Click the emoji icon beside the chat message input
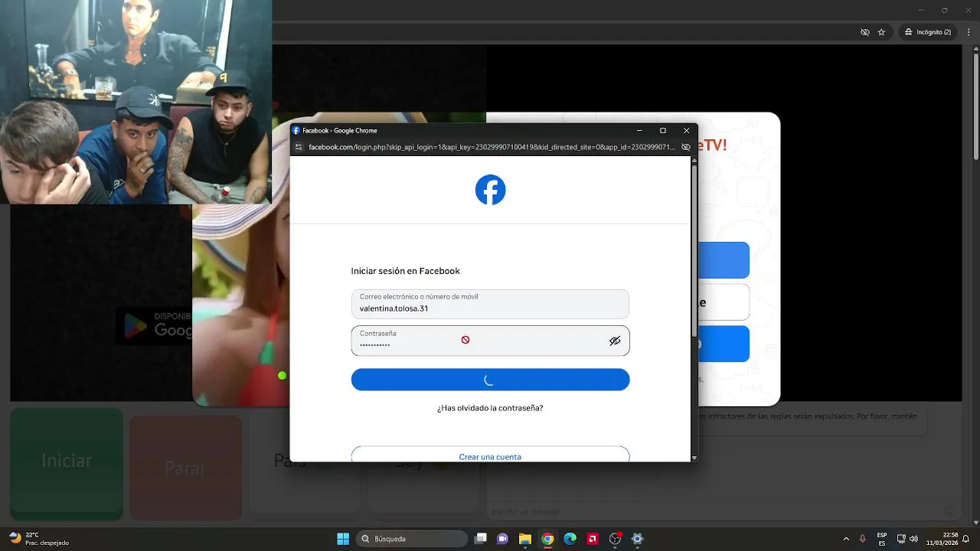The width and height of the screenshot is (980, 551). tap(950, 511)
